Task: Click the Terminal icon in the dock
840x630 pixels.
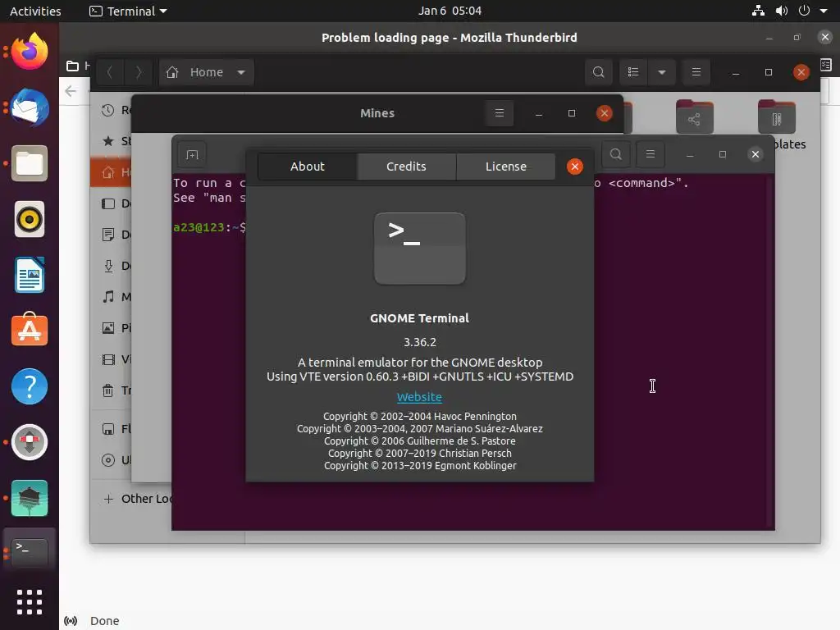Action: (x=30, y=553)
